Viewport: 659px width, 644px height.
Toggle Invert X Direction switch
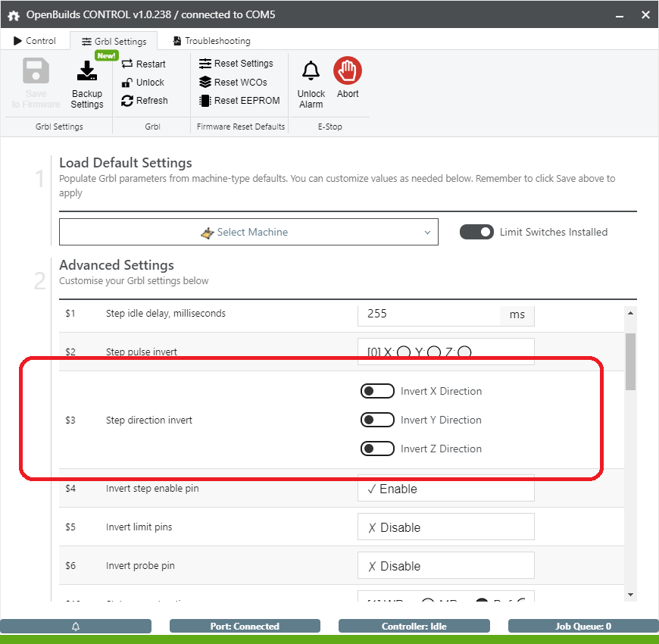tap(377, 392)
